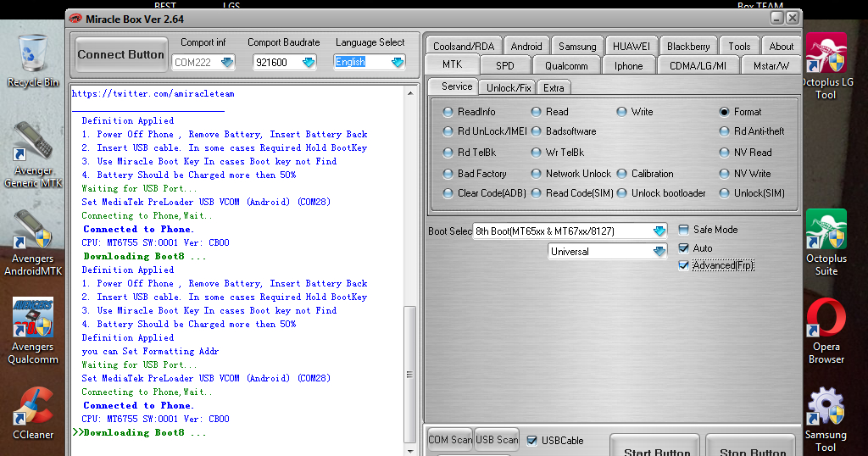Launch Avenger Generic MTK shortcut
The height and width of the screenshot is (456, 868).
[x=33, y=155]
